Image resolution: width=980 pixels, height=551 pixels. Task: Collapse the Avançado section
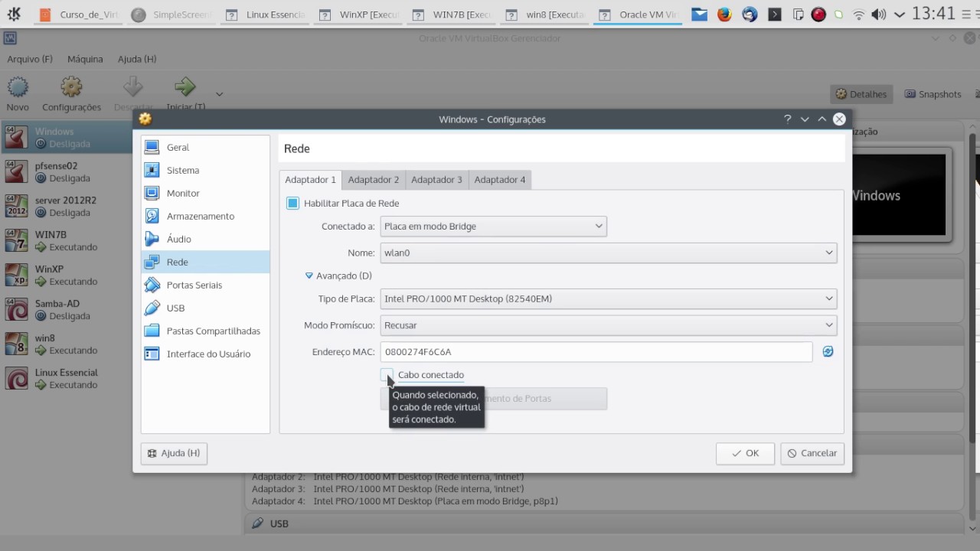tap(338, 275)
